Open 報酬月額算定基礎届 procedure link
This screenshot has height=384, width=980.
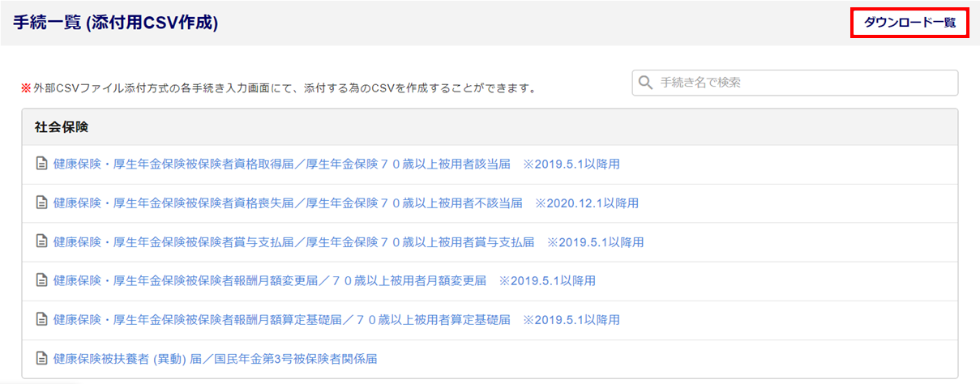click(336, 320)
